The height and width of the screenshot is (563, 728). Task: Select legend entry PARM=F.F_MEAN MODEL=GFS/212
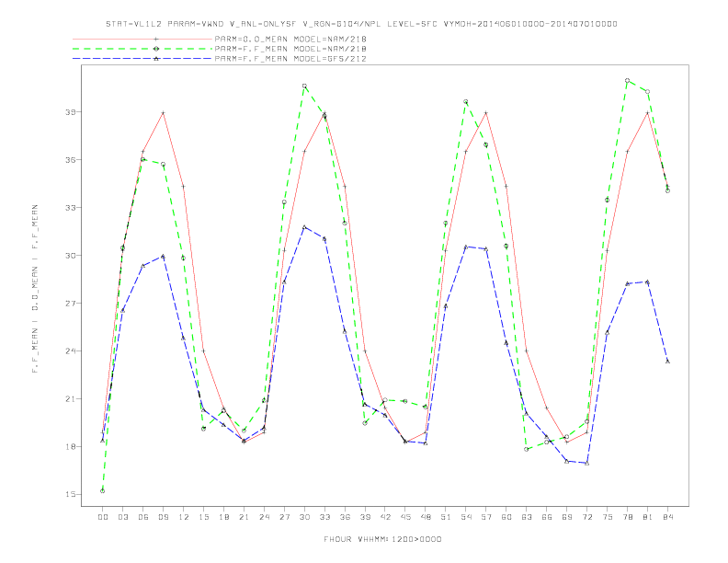click(x=290, y=59)
